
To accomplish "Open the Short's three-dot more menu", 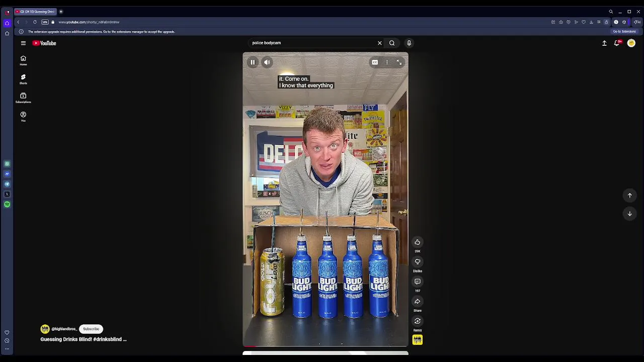I will (x=387, y=62).
